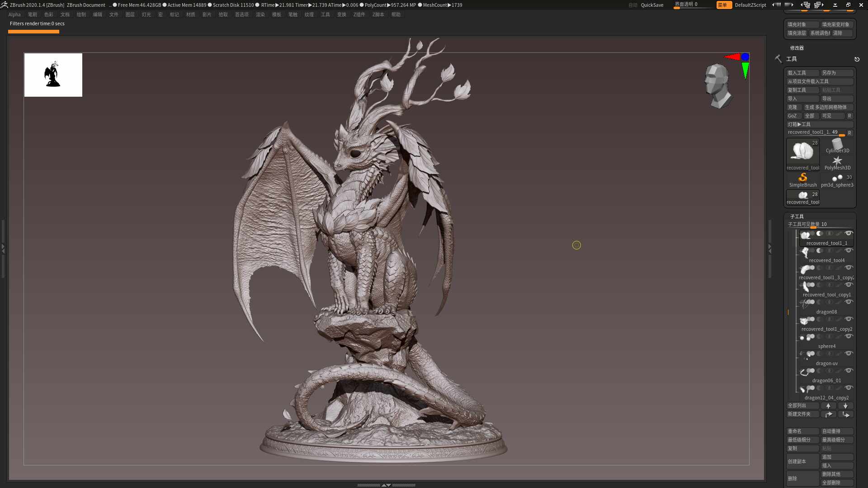This screenshot has width=868, height=488.
Task: Select the pm3d_sphere3 tool
Action: pos(837,180)
